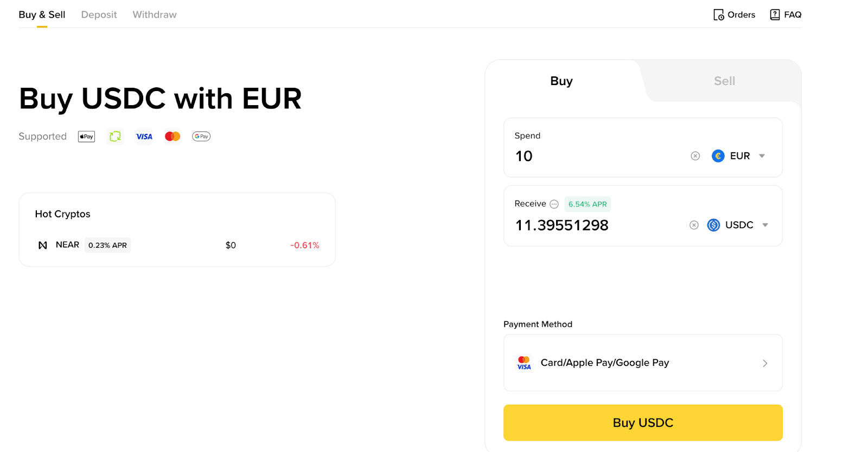Screen dimensions: 868x452
Task: Click the Visa supported payment icon
Action: coord(144,137)
